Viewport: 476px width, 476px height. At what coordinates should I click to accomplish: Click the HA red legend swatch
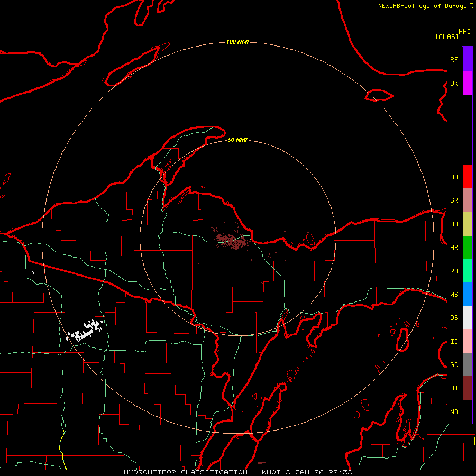point(467,177)
